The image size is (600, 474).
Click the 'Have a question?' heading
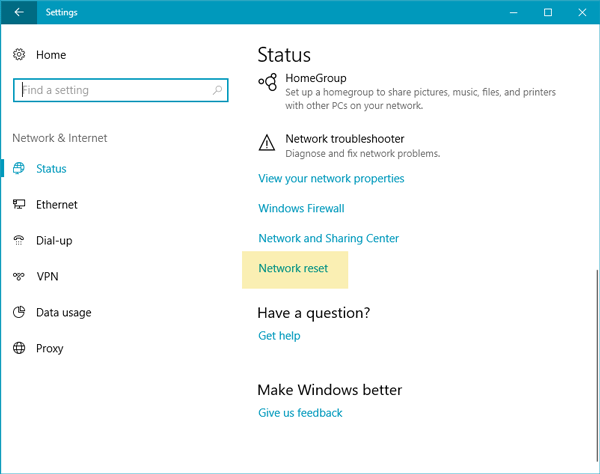pos(314,313)
